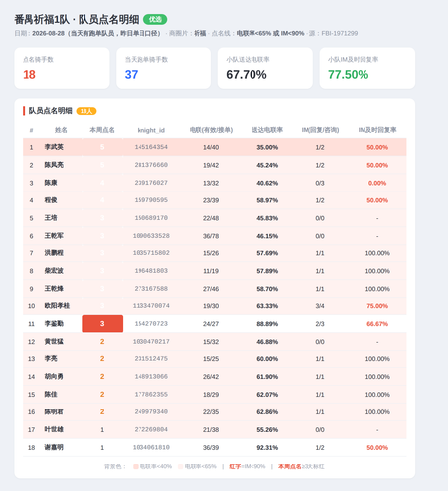Screen dimensions: 448x491
Task: Click the 63.33% call rate value
Action: point(267,306)
